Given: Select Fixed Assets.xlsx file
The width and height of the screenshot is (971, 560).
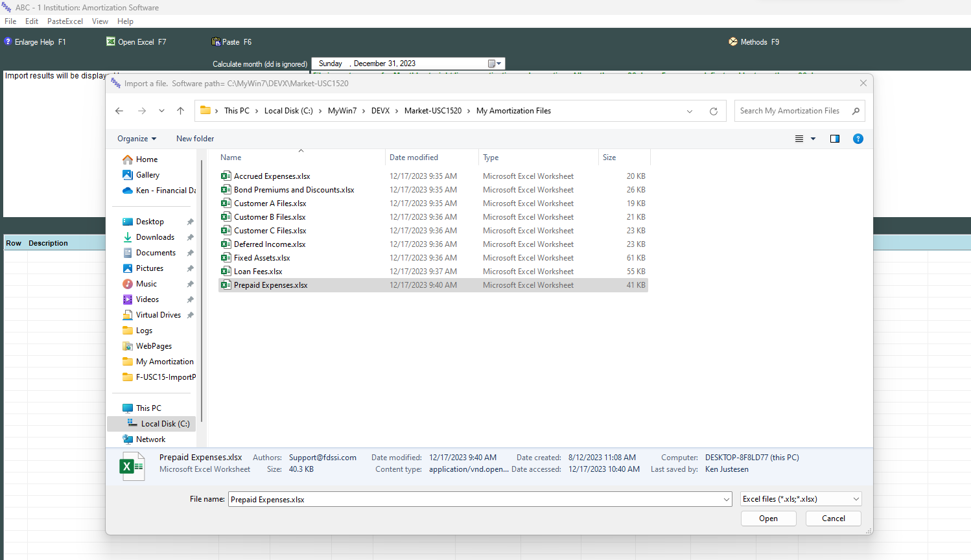Looking at the screenshot, I should 262,258.
